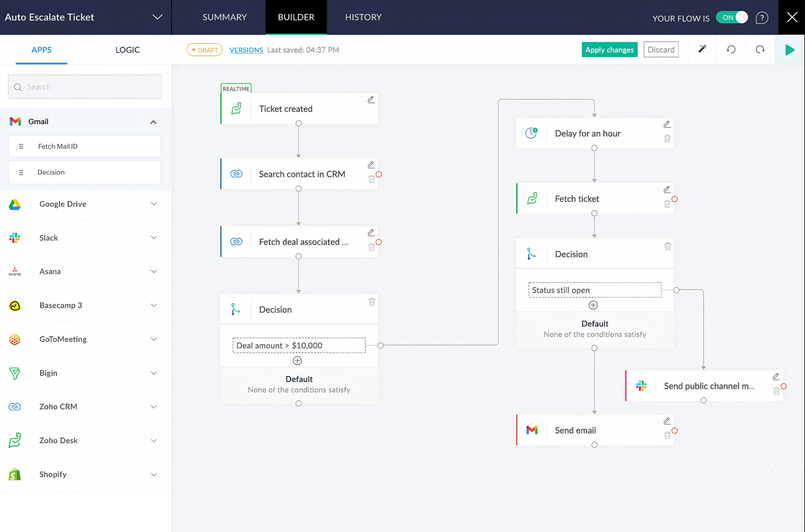Remove the Delay for an hour step
The height and width of the screenshot is (532, 805).
[x=667, y=139]
